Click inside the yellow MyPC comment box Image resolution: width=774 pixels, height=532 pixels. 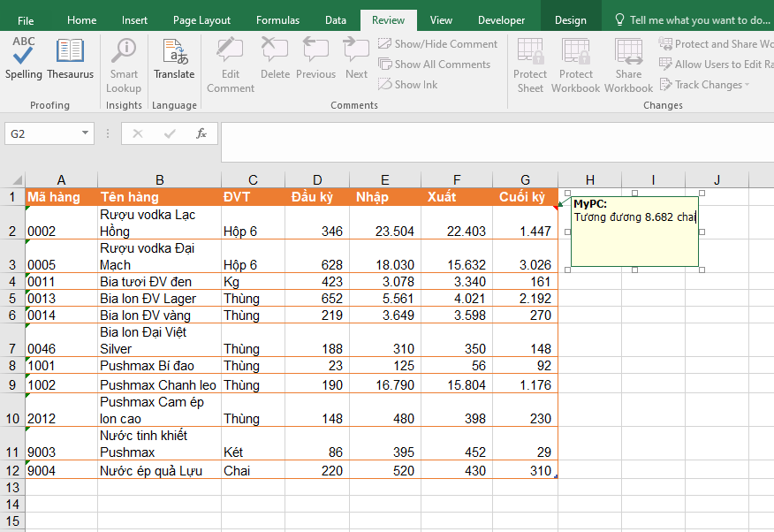pyautogui.click(x=634, y=230)
